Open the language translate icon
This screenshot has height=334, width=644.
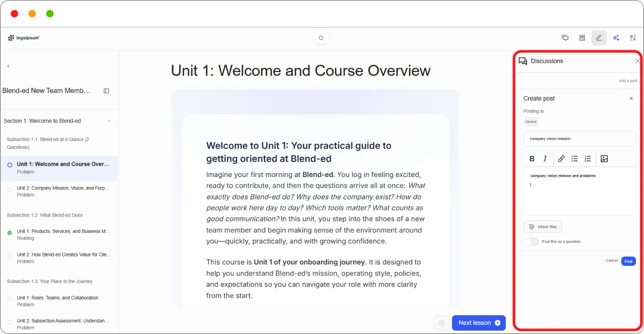coord(633,38)
